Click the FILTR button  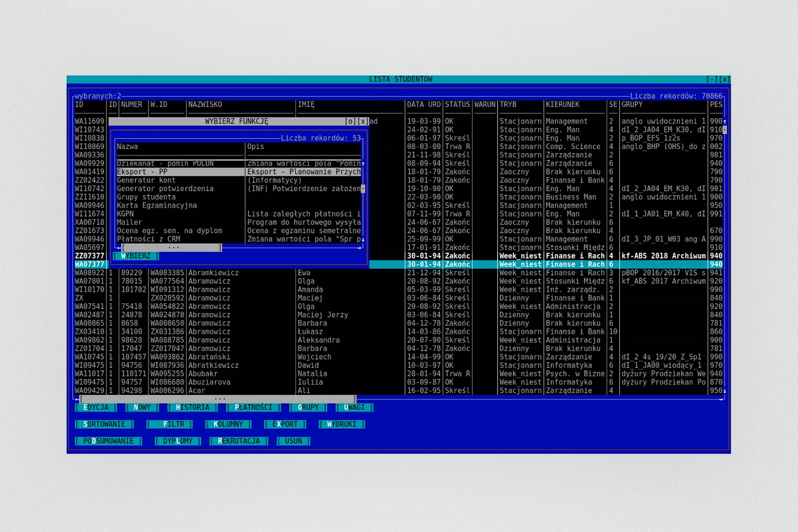point(170,424)
